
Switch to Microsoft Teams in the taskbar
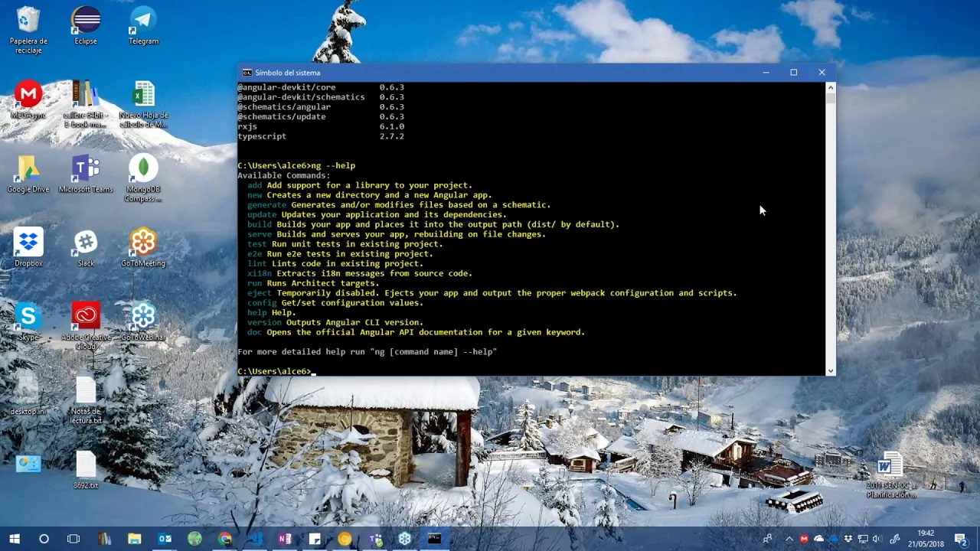[375, 539]
